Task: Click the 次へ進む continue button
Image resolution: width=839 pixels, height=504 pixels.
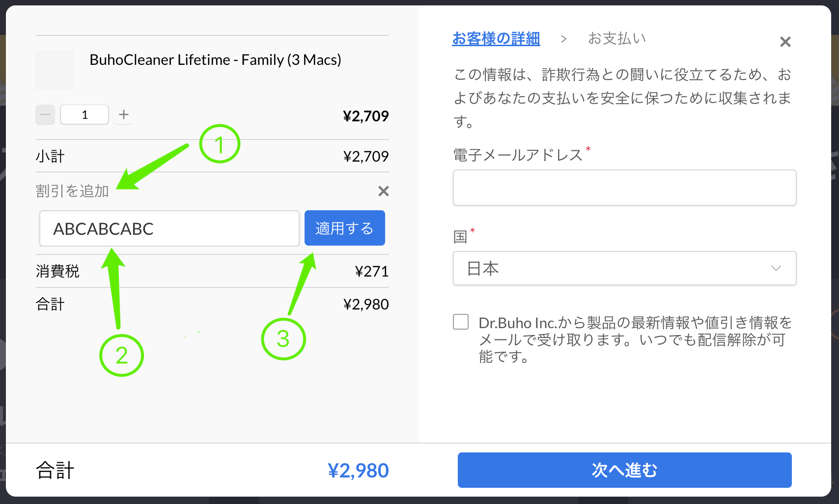Action: click(625, 470)
